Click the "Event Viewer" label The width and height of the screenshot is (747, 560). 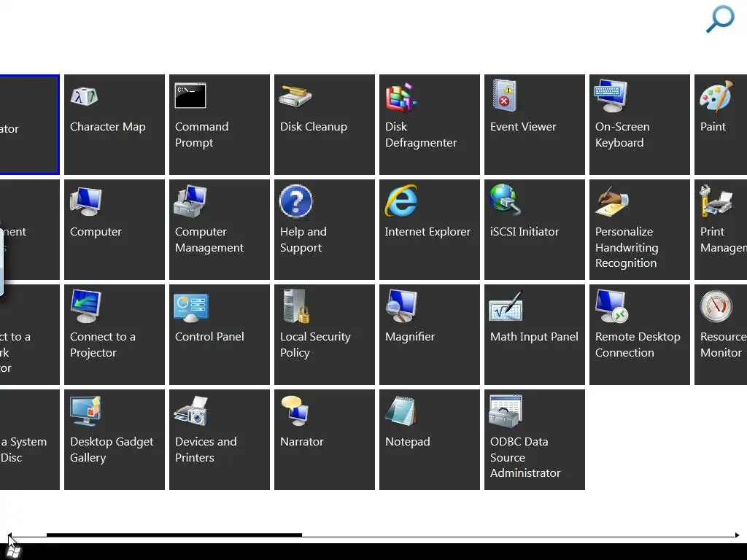523,127
